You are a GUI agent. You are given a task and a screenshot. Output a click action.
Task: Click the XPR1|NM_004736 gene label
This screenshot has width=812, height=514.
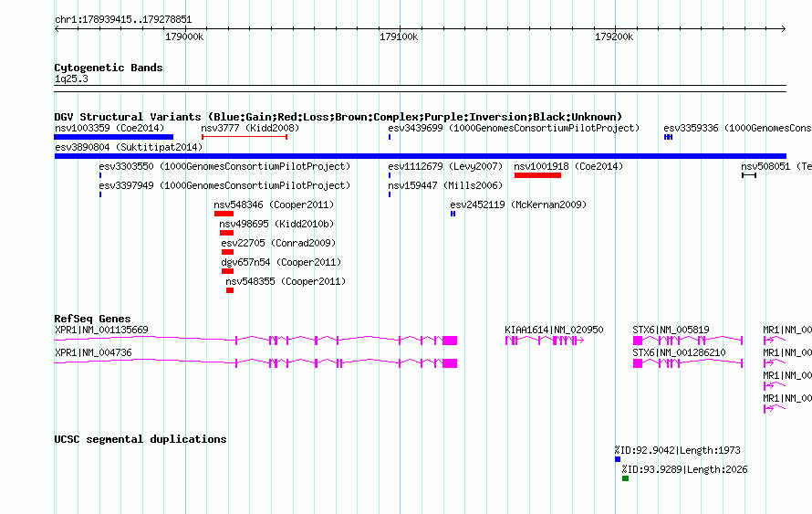pos(93,352)
